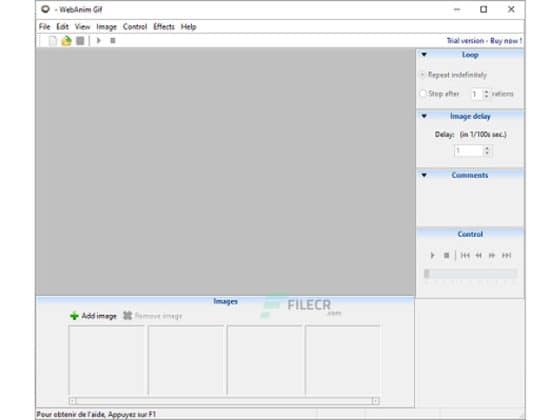This screenshot has width=560, height=420.
Task: Select the Stop after radio option
Action: (x=423, y=94)
